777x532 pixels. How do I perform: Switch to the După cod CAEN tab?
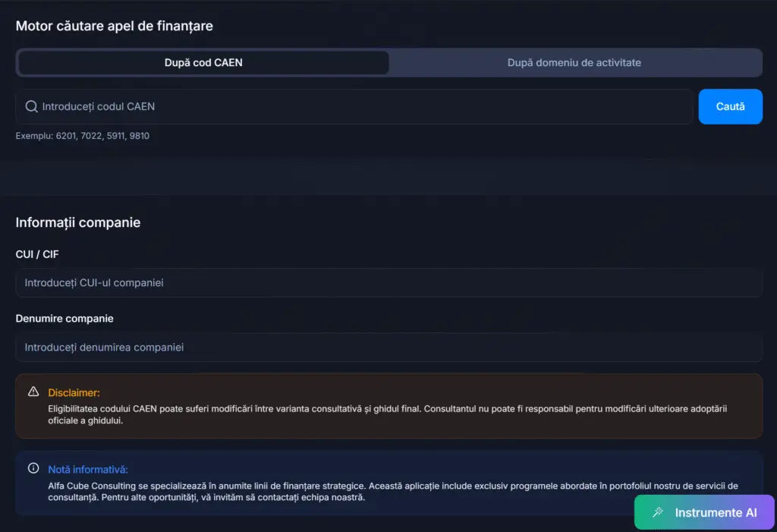point(203,63)
